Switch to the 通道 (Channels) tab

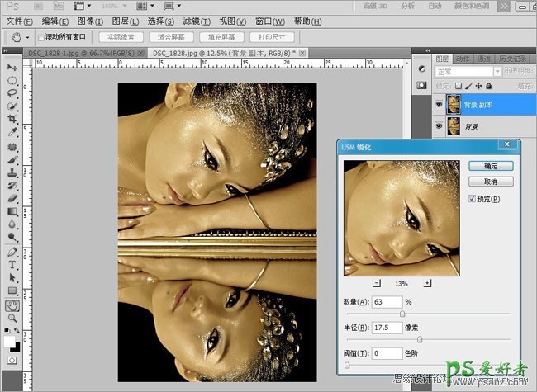tap(484, 59)
